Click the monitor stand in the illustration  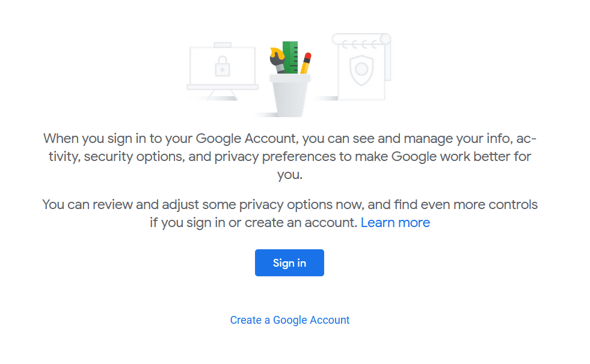point(222,96)
